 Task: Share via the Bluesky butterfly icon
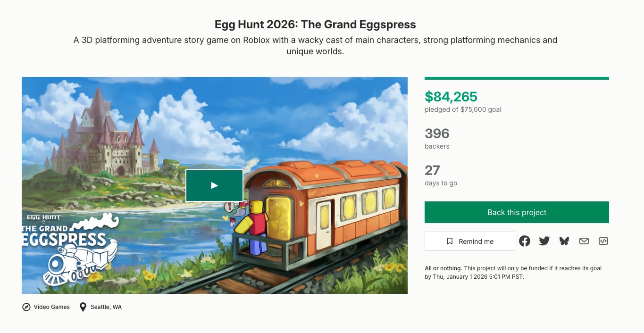[x=564, y=241]
